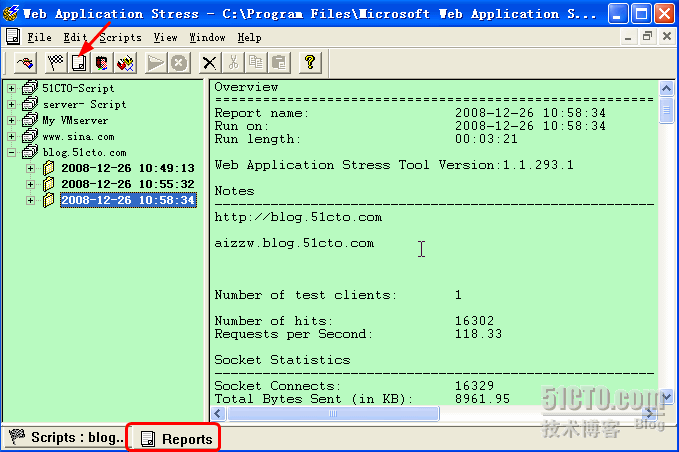The image size is (679, 452).
Task: Select report 2008-12-26 10:49:13
Action: click(128, 168)
